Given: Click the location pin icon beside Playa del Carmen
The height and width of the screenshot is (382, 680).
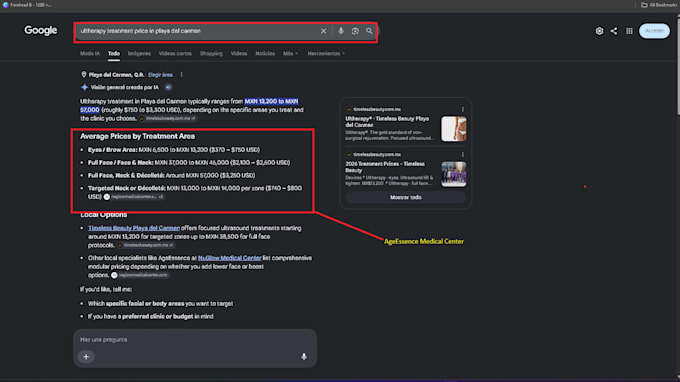Looking at the screenshot, I should [84, 75].
